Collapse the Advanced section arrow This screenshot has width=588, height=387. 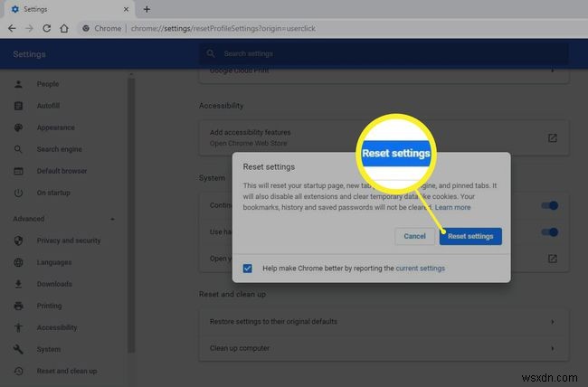click(x=112, y=219)
